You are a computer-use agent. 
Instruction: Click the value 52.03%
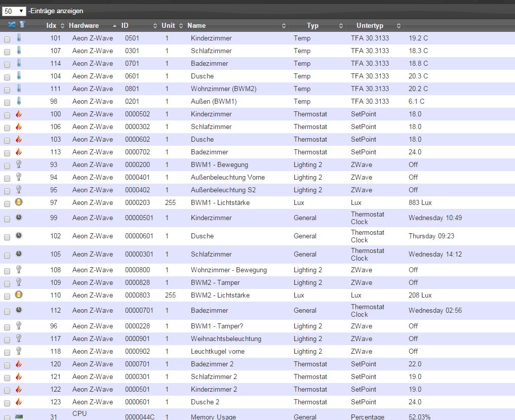click(x=419, y=417)
